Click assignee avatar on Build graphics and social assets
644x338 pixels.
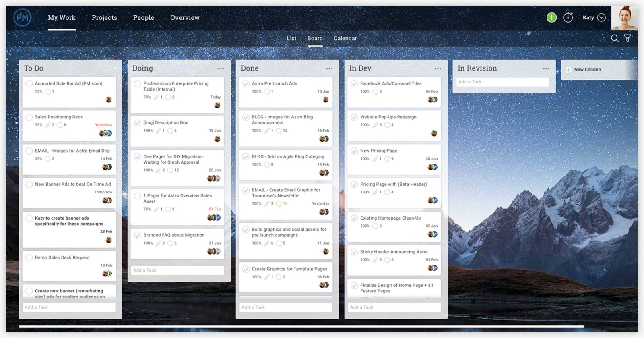tap(326, 251)
